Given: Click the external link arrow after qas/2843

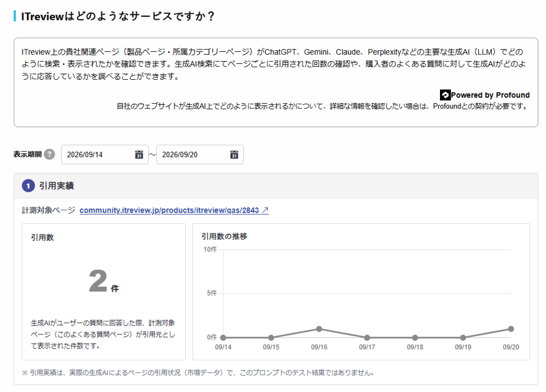Looking at the screenshot, I should tap(265, 210).
